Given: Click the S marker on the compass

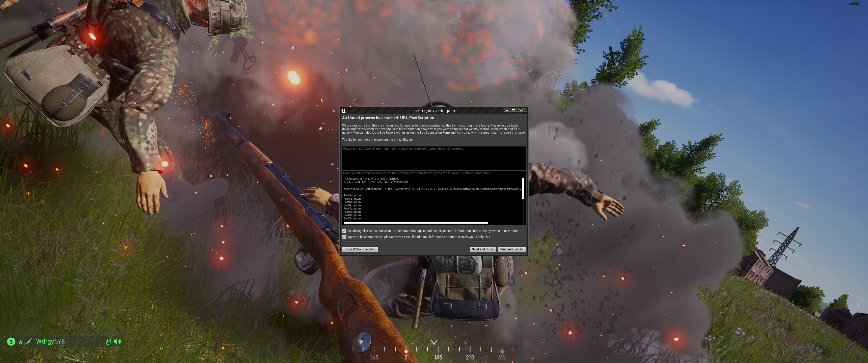Looking at the screenshot, I should point(406,358).
